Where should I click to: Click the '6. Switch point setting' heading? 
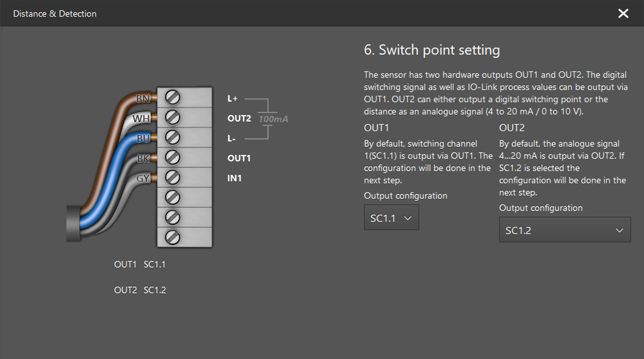click(431, 50)
